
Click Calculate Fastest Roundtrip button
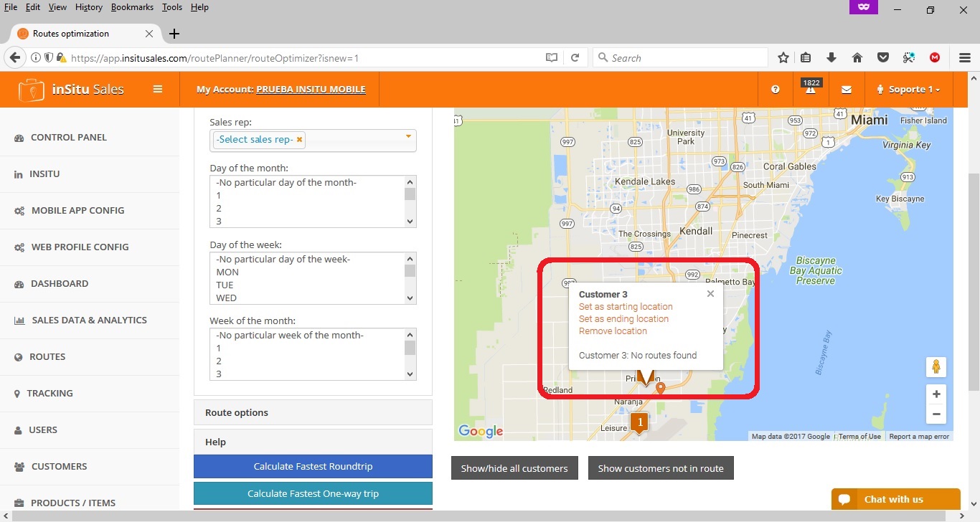click(x=313, y=466)
